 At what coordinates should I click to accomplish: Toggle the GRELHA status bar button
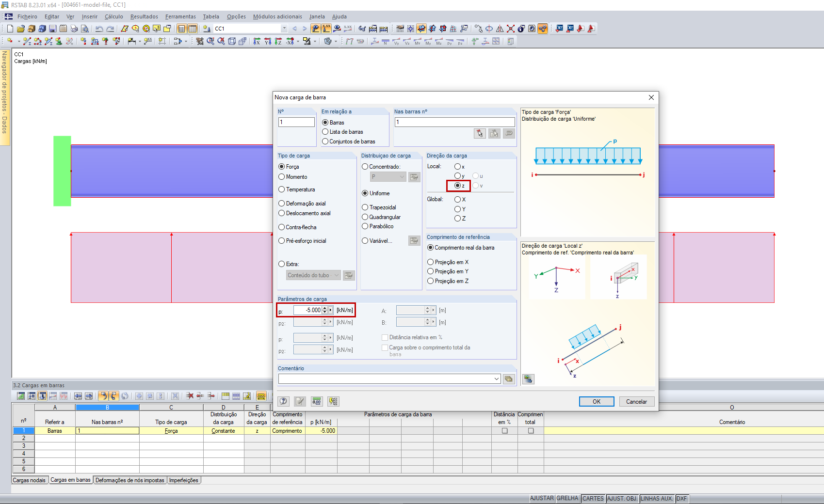coord(567,498)
